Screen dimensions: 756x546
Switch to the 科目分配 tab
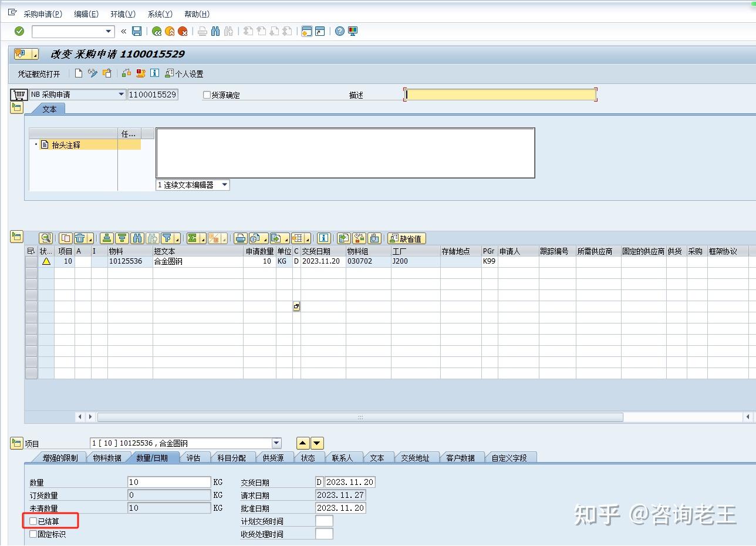tap(231, 458)
